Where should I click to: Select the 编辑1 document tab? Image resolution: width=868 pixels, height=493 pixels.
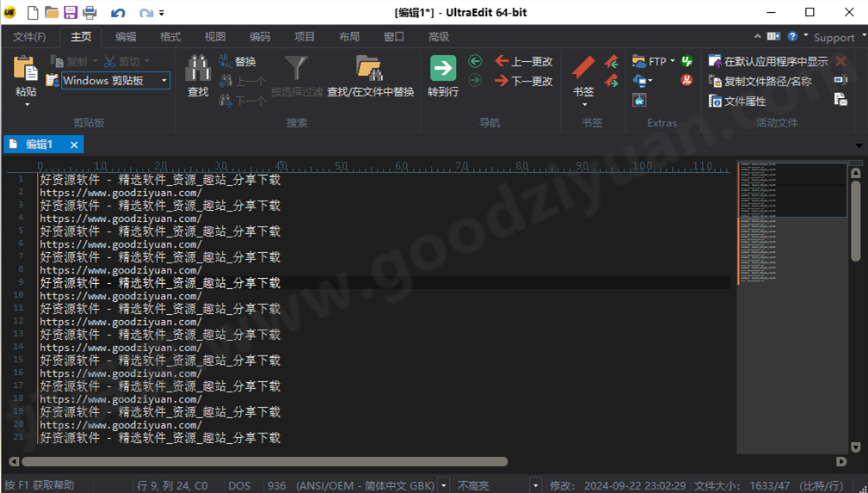38,145
